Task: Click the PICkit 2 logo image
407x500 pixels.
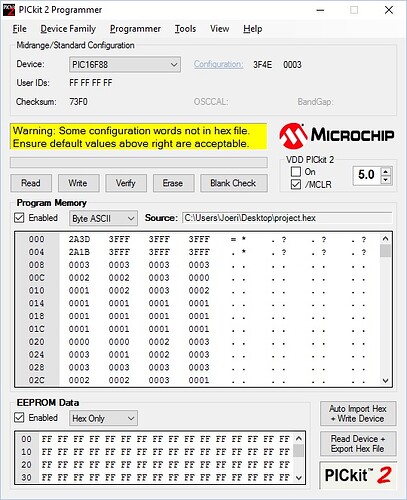Action: (x=358, y=476)
